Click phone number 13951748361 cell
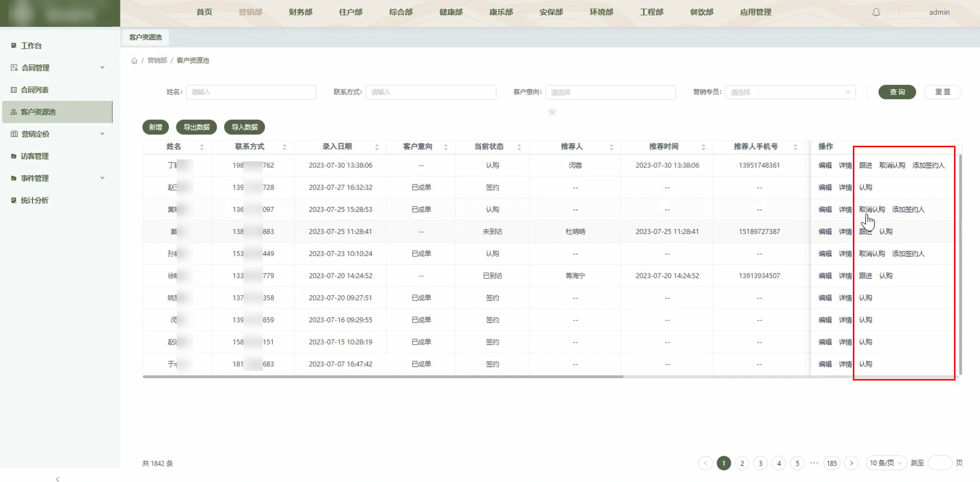The height and width of the screenshot is (482, 980). [759, 165]
